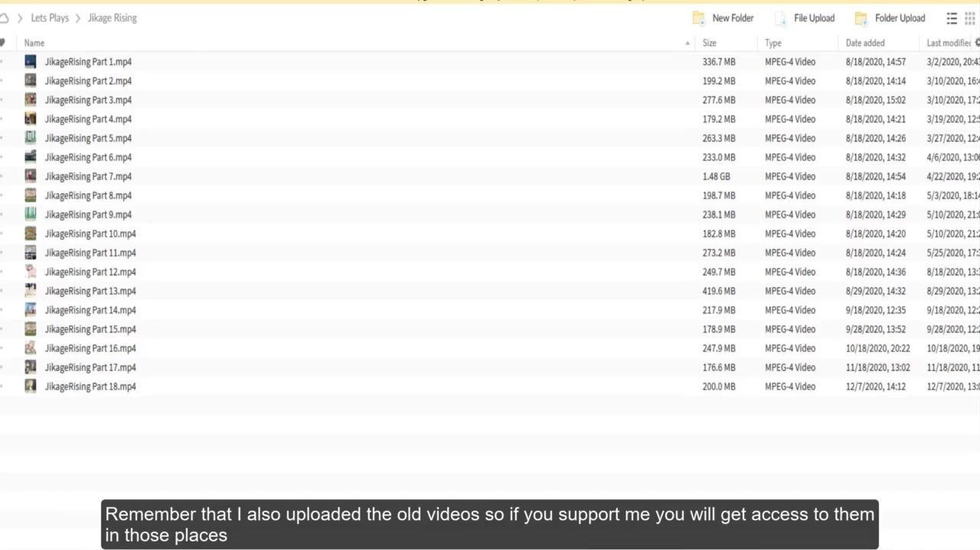Viewport: 980px width, 550px height.
Task: Open column settings gear icon
Action: (x=976, y=43)
